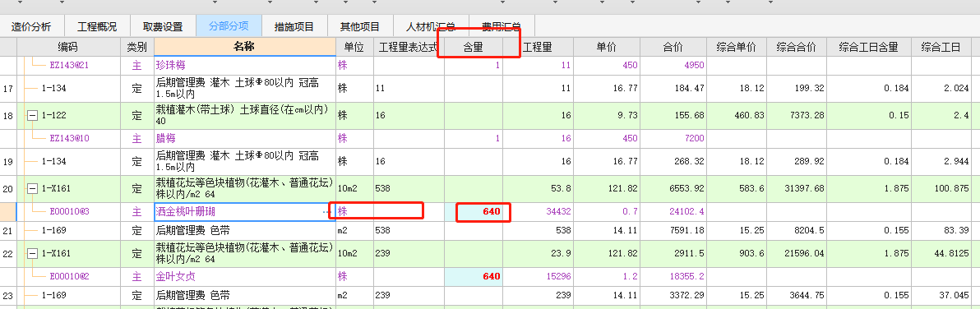Click the row number 17 header
This screenshot has height=309, width=980.
click(8, 89)
